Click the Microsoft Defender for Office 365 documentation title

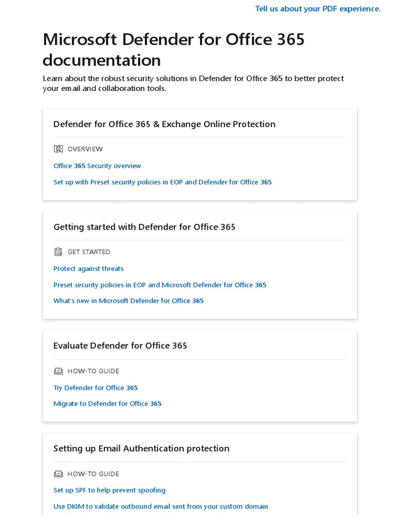click(x=174, y=50)
